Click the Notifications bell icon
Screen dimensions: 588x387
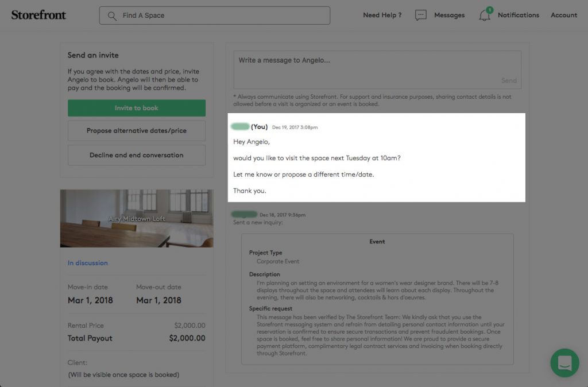(485, 16)
